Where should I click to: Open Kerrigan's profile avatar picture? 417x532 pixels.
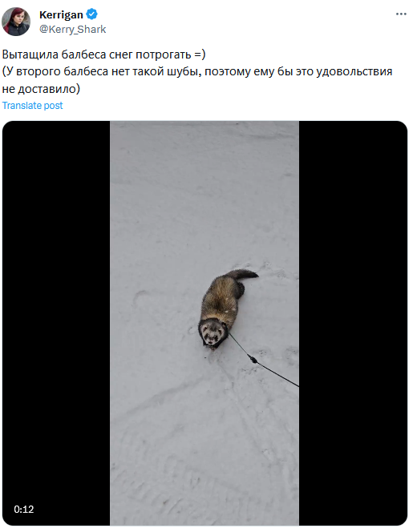pos(16,22)
